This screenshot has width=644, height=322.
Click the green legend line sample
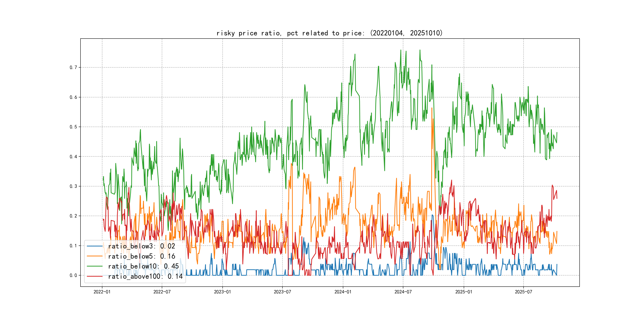point(94,266)
